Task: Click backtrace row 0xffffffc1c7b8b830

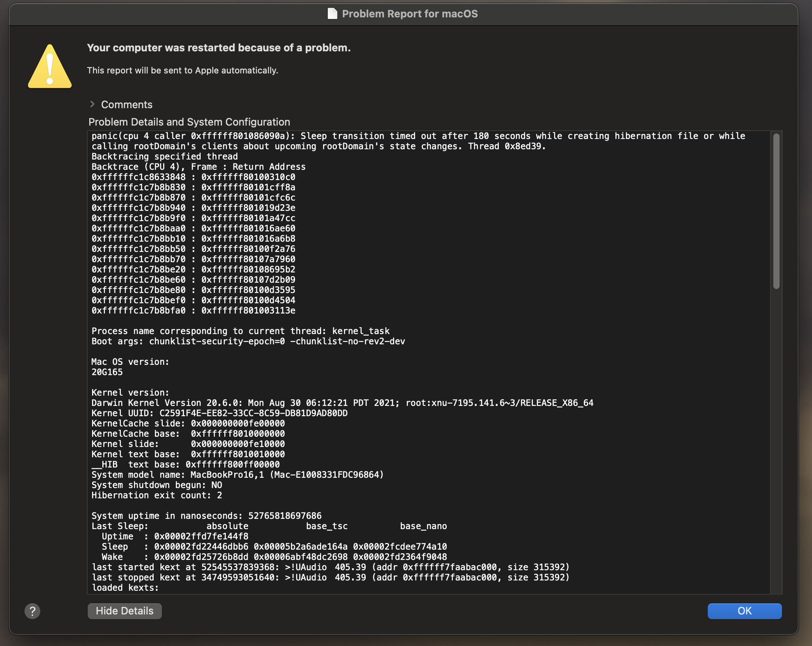Action: (194, 187)
